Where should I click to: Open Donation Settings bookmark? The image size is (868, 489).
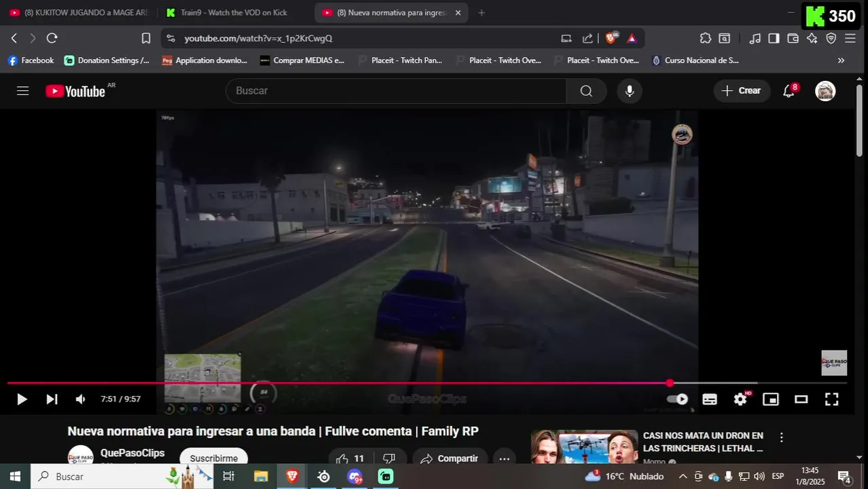tap(107, 60)
